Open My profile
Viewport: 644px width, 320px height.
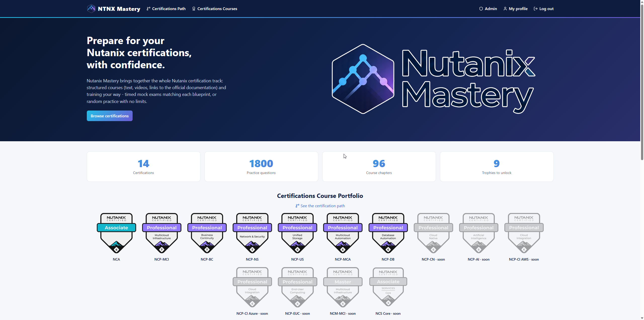tap(515, 9)
